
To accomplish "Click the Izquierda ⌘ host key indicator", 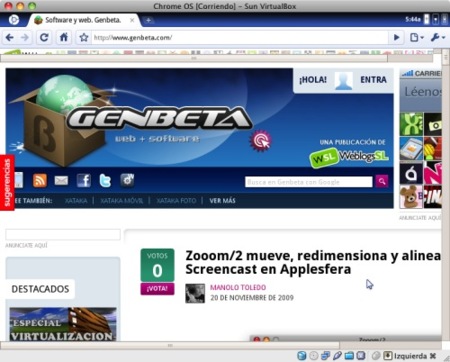I will [x=415, y=356].
